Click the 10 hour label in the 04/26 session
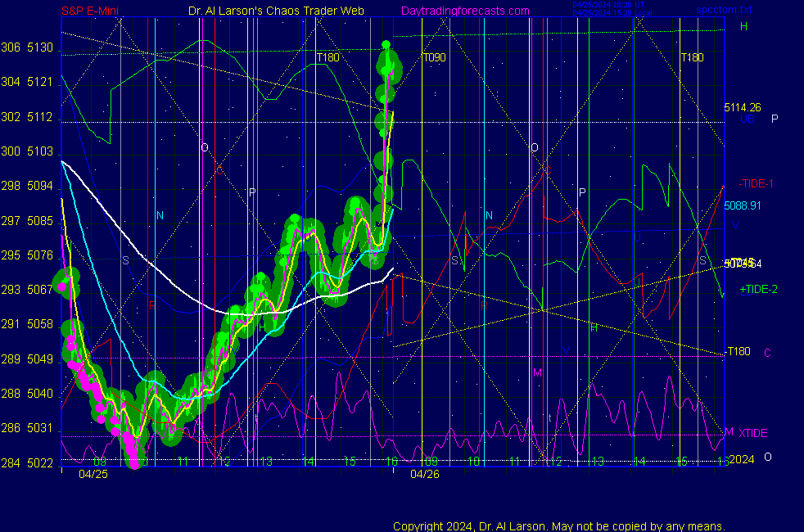Screen dimensions: 804x532 [474, 462]
